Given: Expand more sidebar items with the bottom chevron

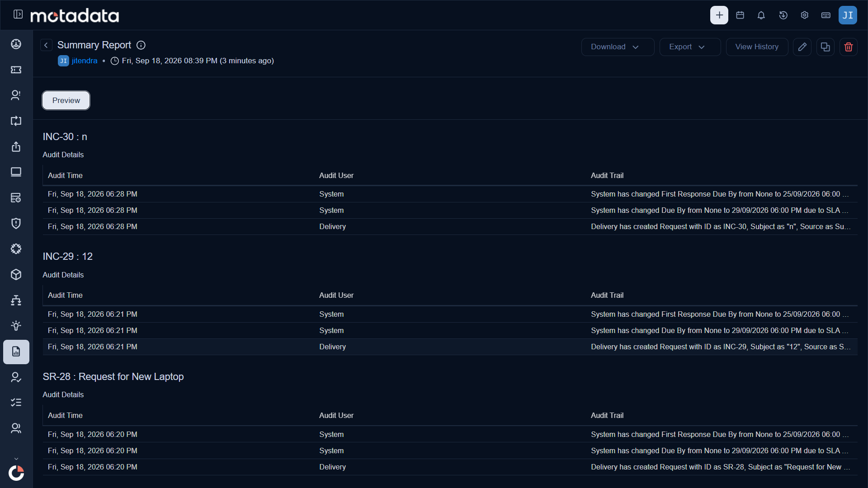Looking at the screenshot, I should 16,459.
